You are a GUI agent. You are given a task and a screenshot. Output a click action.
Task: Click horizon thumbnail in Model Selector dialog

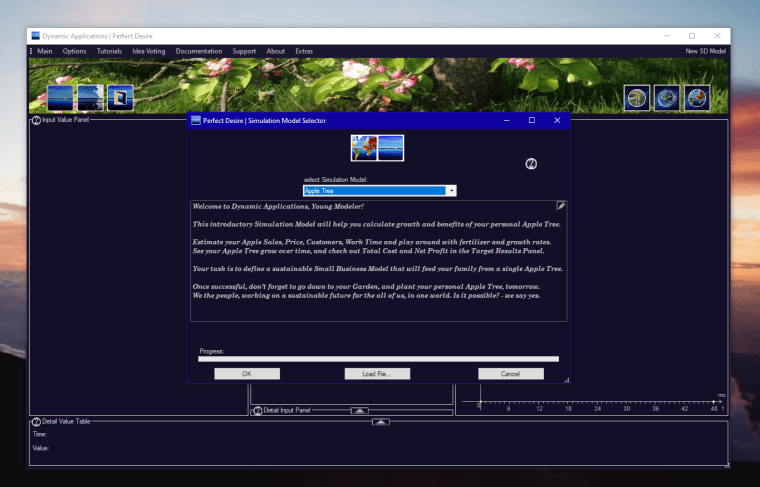tap(391, 148)
